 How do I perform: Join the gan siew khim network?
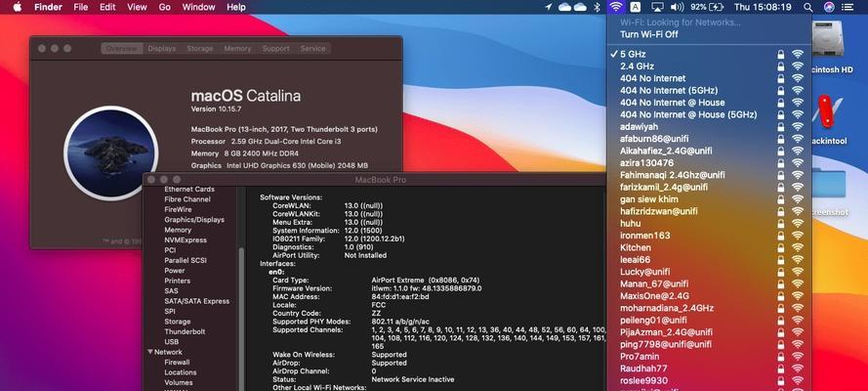709,199
